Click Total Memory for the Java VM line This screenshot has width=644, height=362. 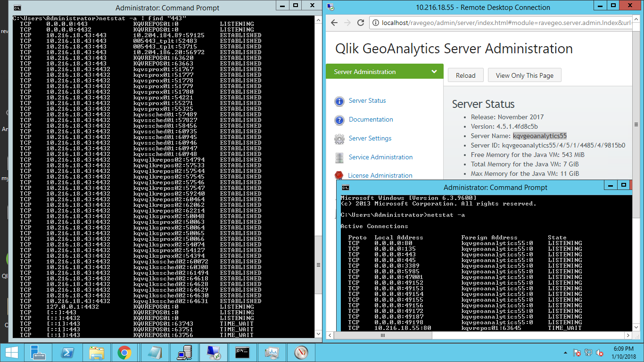(x=525, y=164)
